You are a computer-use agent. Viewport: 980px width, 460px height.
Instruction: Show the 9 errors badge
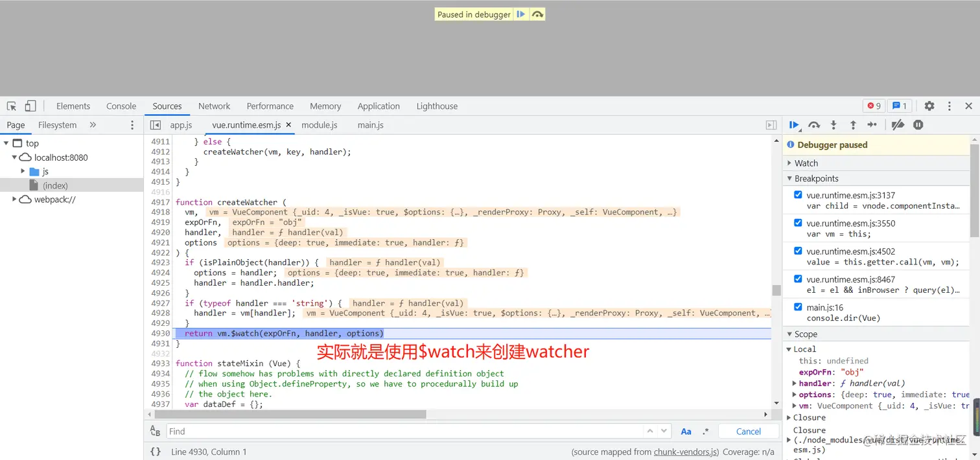873,106
